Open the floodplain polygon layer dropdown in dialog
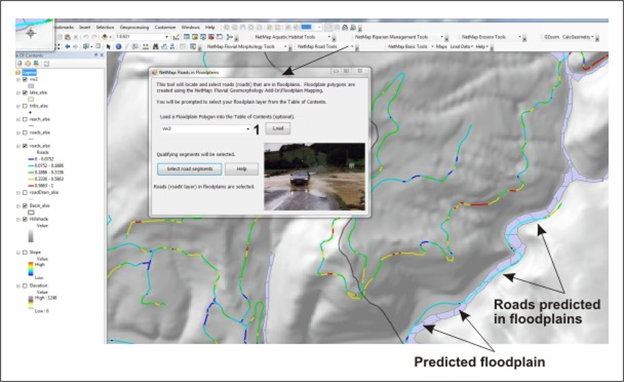The width and height of the screenshot is (624, 382). pyautogui.click(x=206, y=129)
